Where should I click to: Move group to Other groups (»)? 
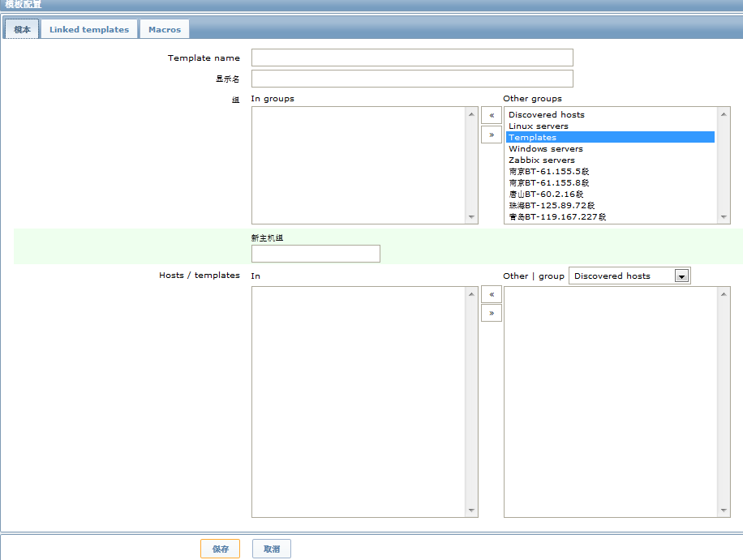(x=492, y=135)
